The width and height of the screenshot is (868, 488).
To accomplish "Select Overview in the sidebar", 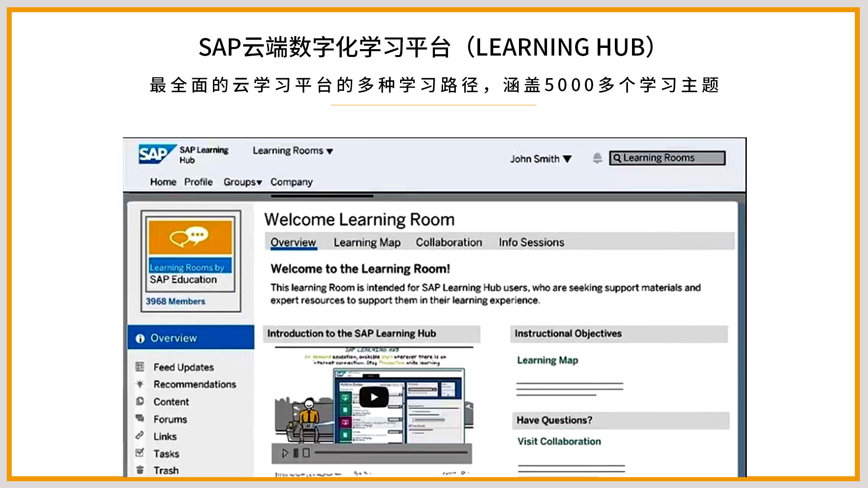I will click(191, 338).
